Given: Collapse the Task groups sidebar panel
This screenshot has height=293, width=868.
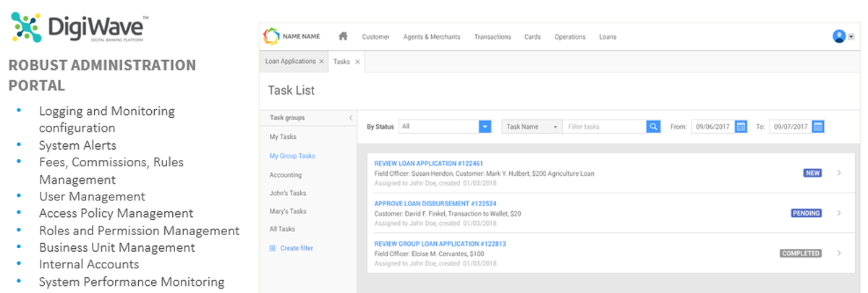Looking at the screenshot, I should tap(351, 117).
